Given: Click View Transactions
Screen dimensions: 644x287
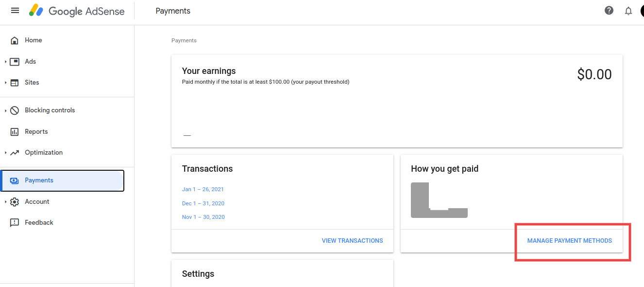Looking at the screenshot, I should 352,241.
